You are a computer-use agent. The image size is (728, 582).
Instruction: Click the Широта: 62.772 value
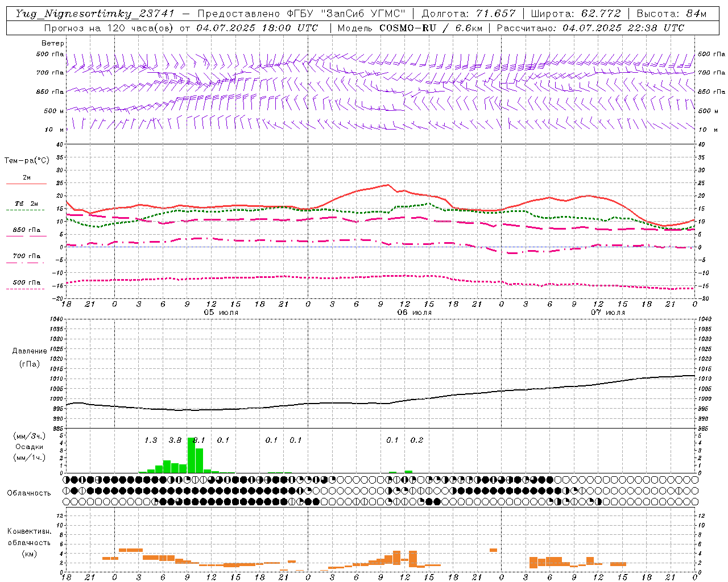pos(576,14)
